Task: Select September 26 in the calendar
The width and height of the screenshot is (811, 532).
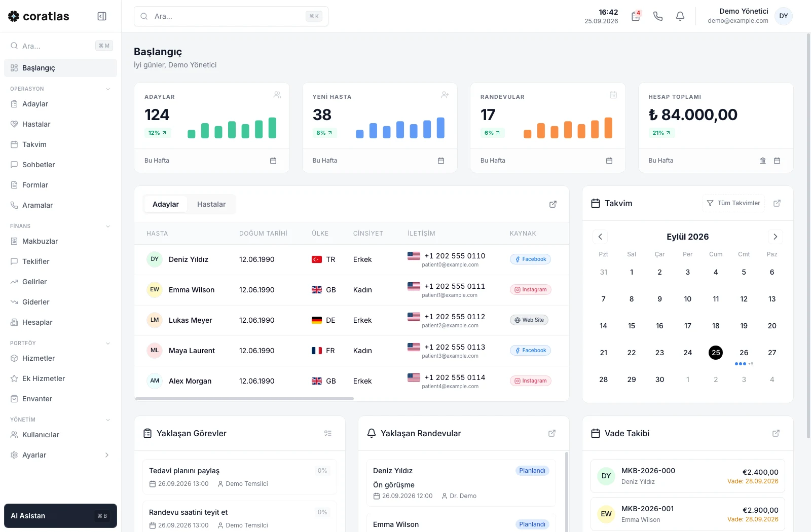Action: coord(744,353)
